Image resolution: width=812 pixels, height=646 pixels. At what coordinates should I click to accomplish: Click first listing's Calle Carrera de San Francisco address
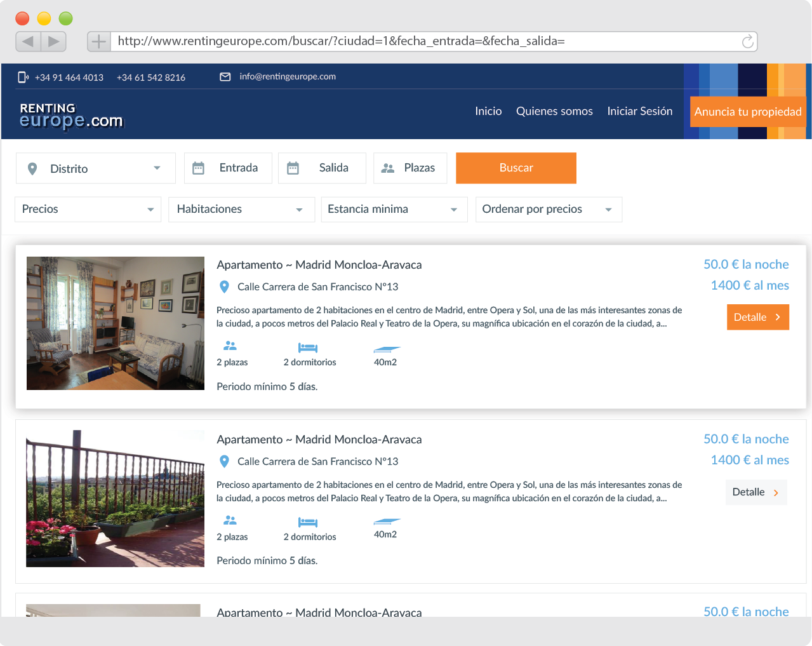pos(317,287)
